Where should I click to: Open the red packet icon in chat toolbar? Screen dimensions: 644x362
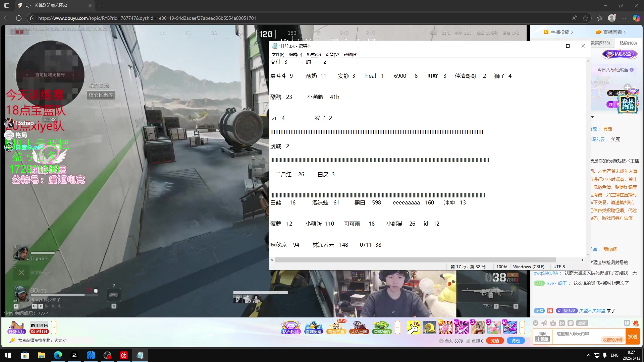pos(635,323)
